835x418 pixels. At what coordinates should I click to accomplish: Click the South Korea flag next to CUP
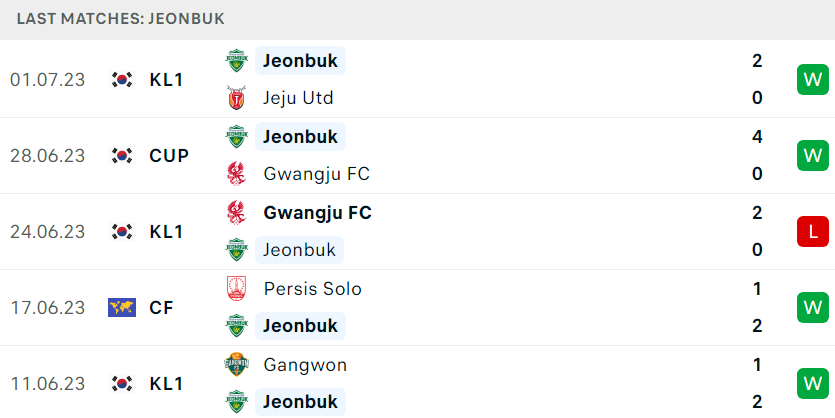click(122, 155)
